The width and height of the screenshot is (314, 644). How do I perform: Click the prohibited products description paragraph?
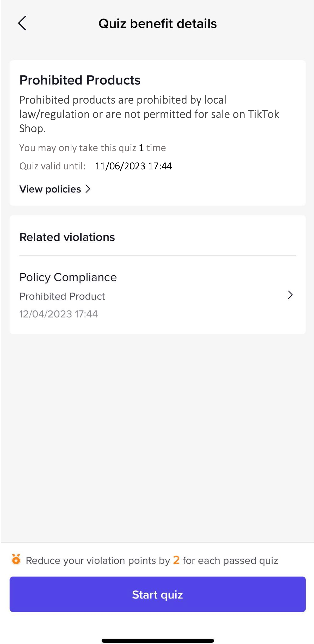click(x=149, y=114)
